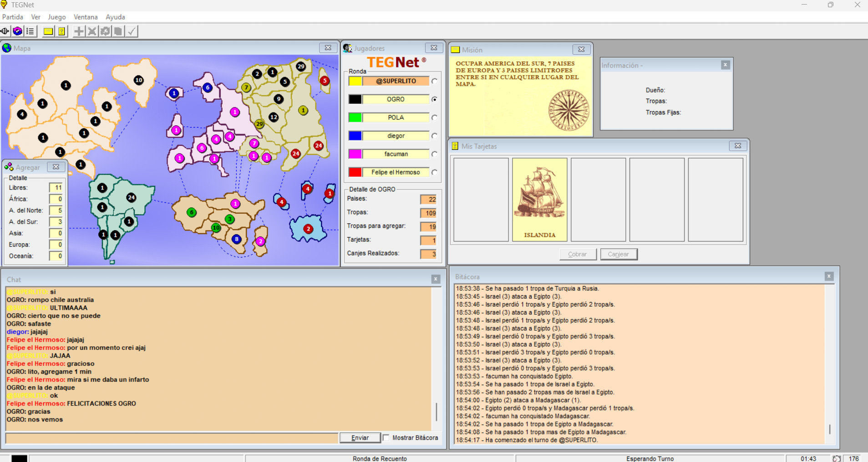This screenshot has height=462, width=868.
Task: Select the crossed swords attack icon
Action: coord(92,31)
